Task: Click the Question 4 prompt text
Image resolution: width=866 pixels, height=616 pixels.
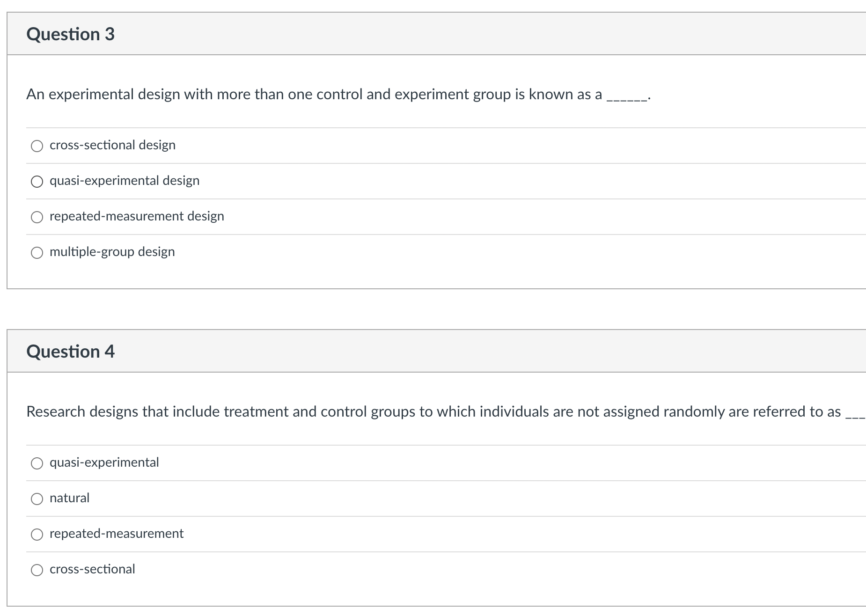Action: (x=421, y=411)
